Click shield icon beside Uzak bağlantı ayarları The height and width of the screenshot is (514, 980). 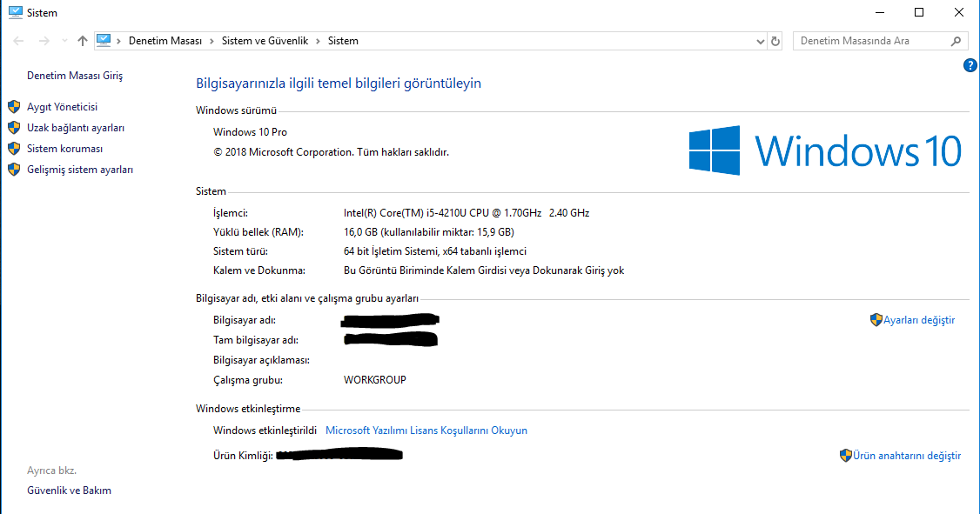tap(14, 127)
